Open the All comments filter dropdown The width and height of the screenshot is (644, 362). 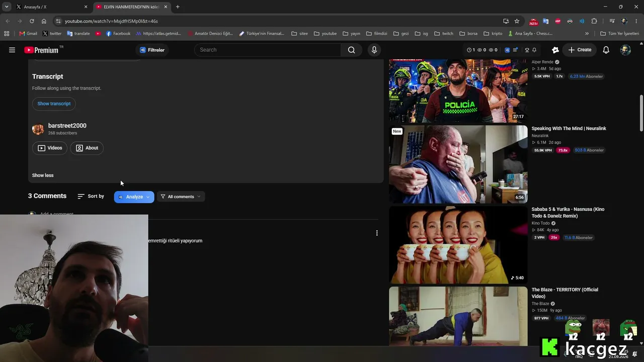click(181, 197)
